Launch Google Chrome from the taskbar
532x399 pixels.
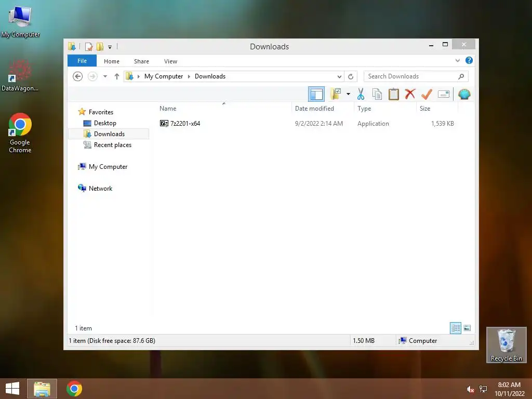click(x=74, y=389)
